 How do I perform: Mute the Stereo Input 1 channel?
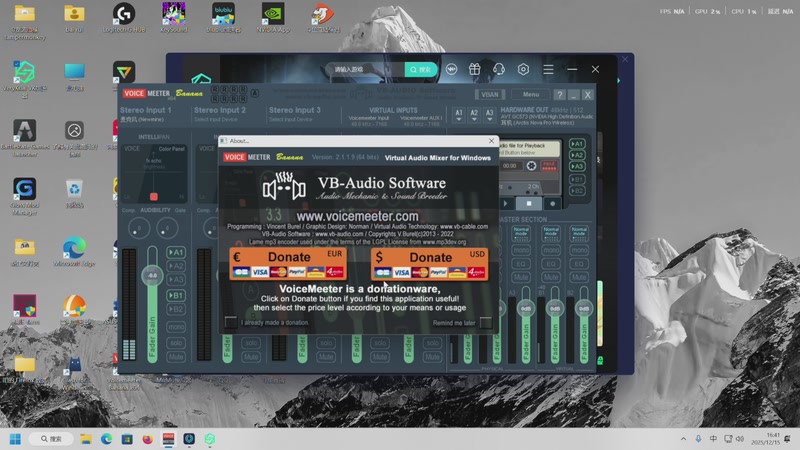coord(176,357)
